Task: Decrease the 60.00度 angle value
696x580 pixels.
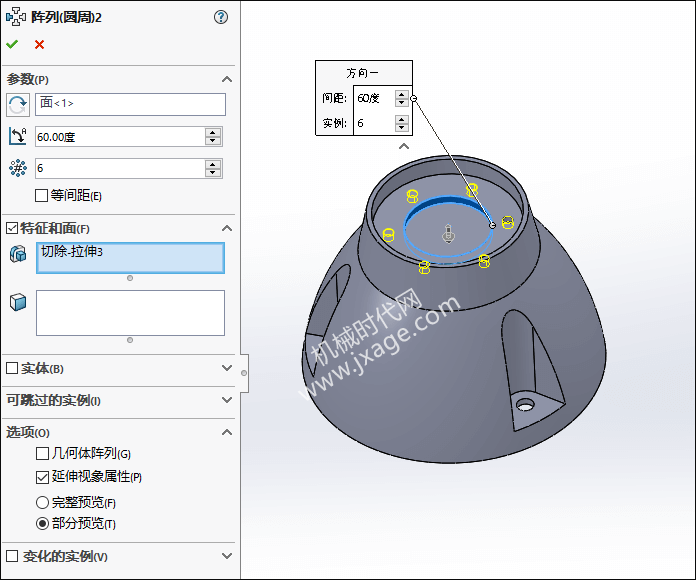Action: pos(213,141)
